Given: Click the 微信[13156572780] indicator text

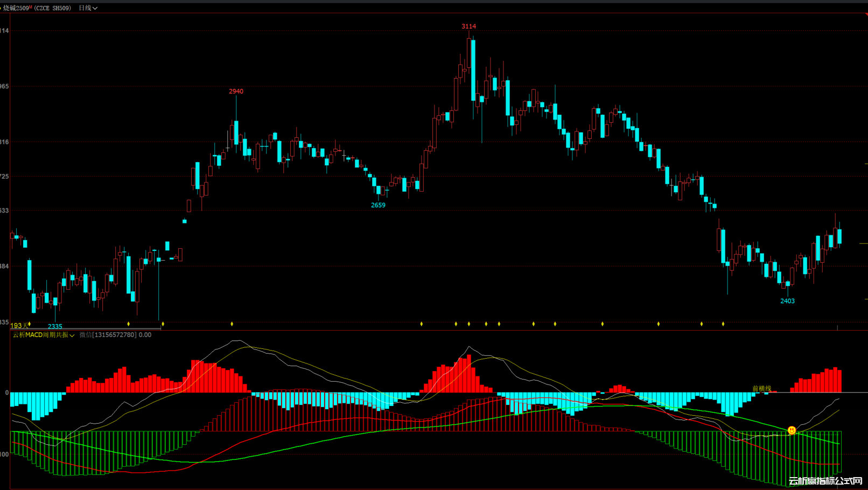Looking at the screenshot, I should pos(108,335).
